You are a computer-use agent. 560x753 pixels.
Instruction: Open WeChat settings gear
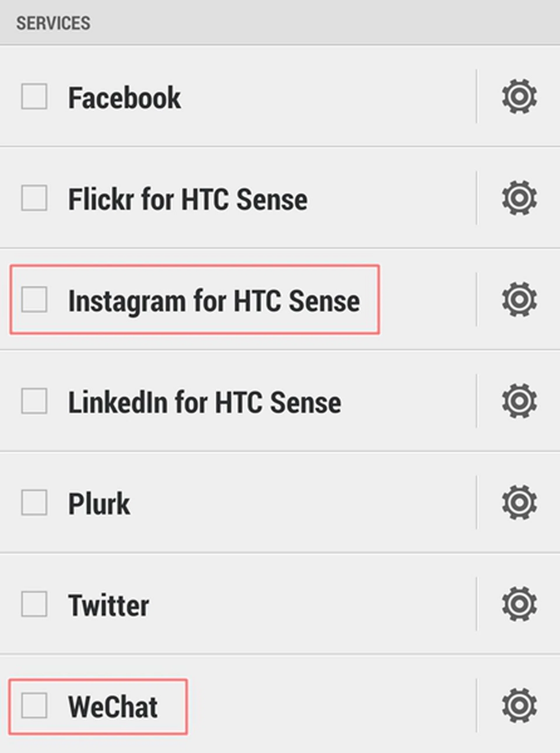point(519,705)
